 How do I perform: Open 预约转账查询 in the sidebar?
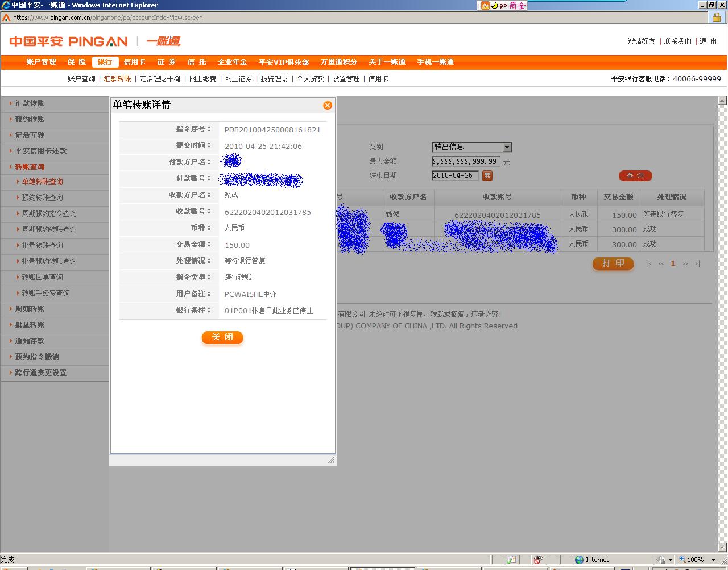click(x=42, y=198)
